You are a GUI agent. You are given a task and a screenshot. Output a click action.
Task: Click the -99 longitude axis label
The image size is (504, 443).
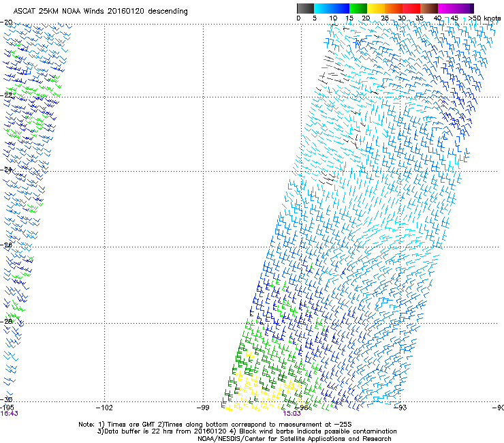point(203,408)
